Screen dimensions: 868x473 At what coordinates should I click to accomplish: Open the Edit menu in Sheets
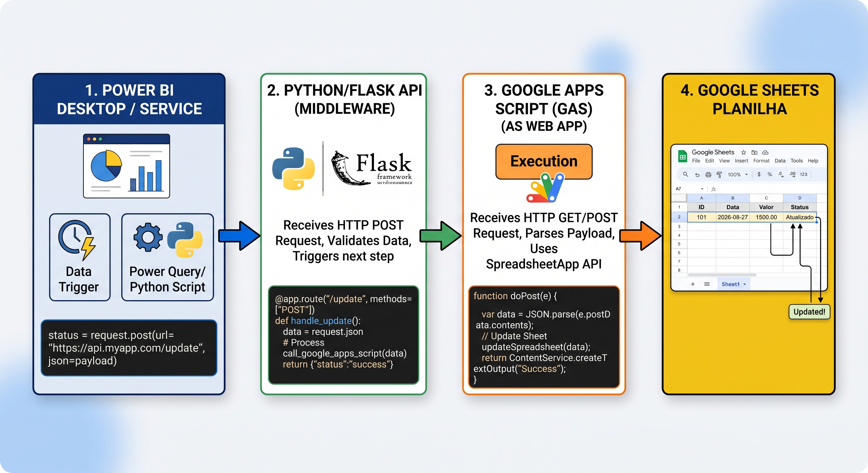click(710, 161)
